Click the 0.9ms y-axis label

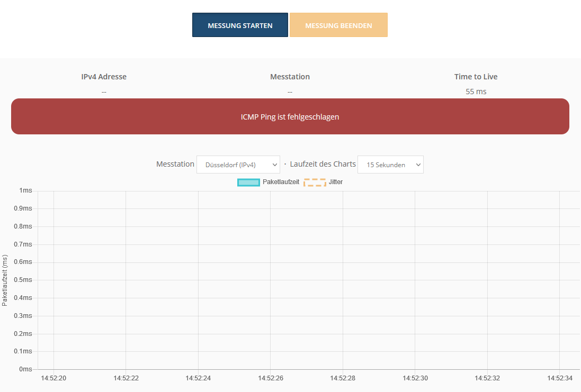pos(23,208)
